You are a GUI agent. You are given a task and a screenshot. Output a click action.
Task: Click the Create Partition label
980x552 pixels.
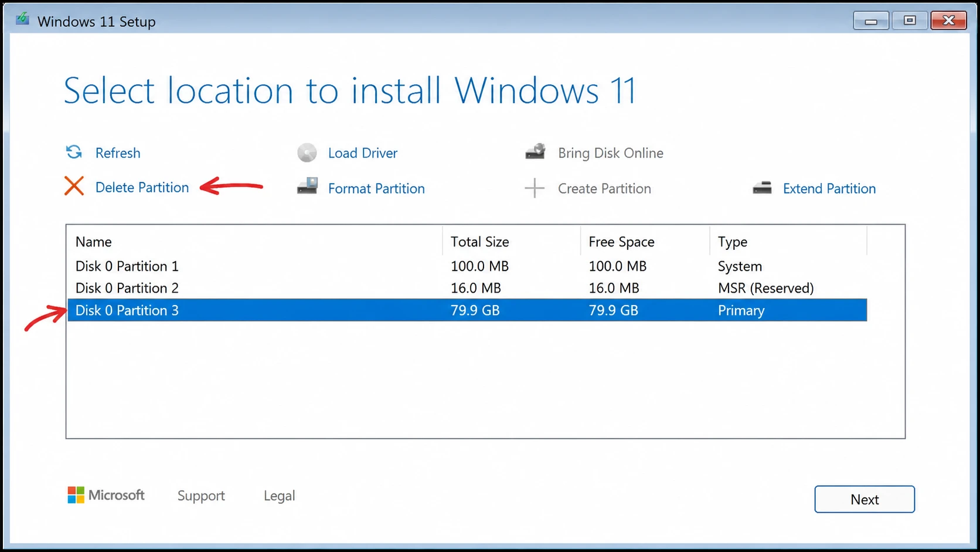tap(604, 188)
